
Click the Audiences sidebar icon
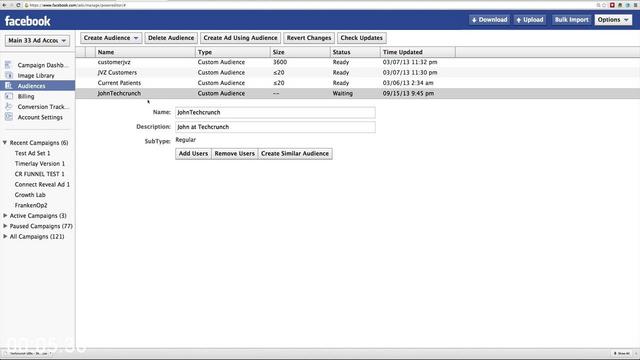tap(8, 86)
